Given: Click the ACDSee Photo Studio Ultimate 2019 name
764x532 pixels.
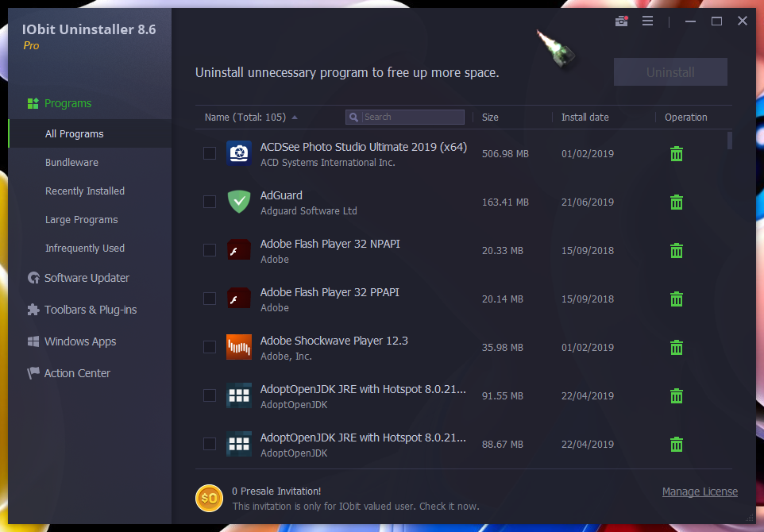Looking at the screenshot, I should [364, 147].
